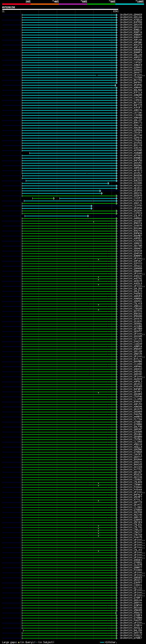Open hit UniRef100_Q40677
The image size is (146, 644).
pos(131,72)
